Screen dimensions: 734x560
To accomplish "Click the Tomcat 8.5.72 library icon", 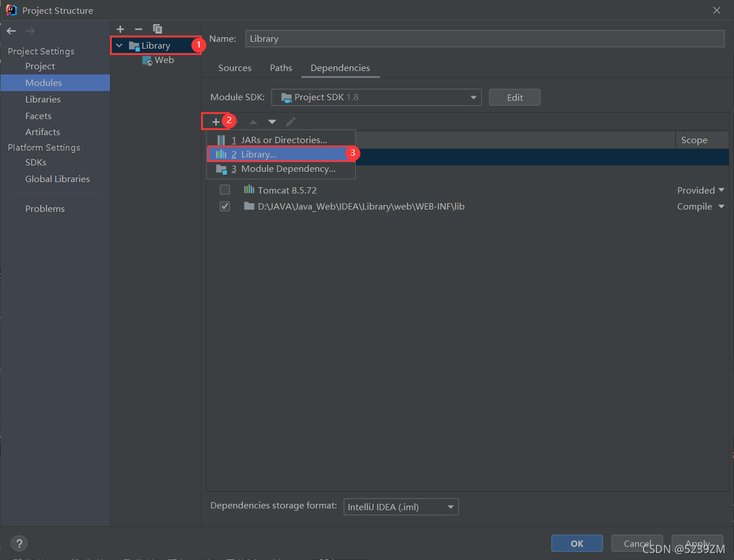I will coord(249,190).
